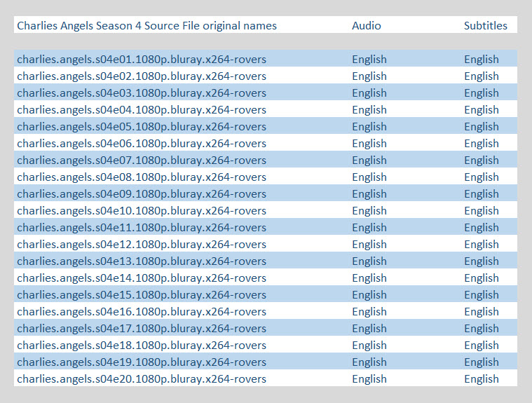Click the Subtitles 'English' cell for s04e10
The image size is (532, 403).
pos(482,211)
